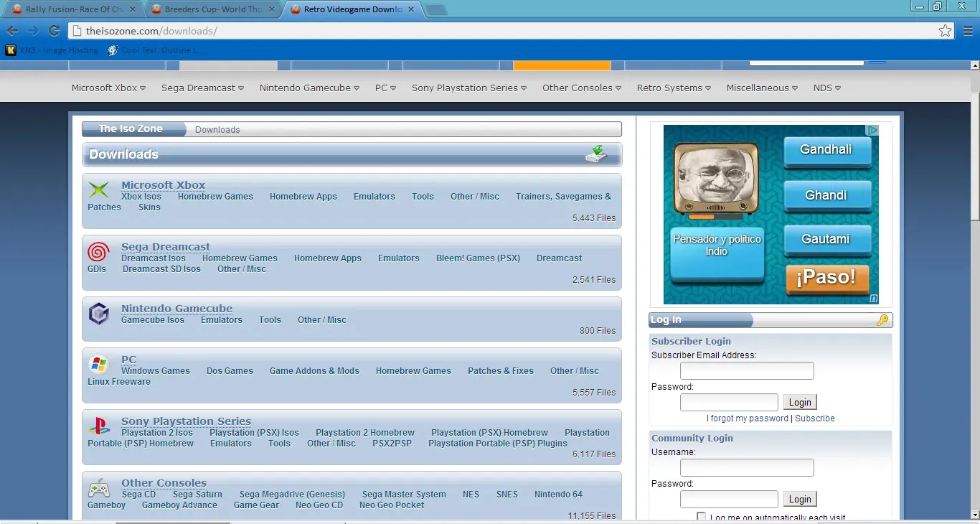Reload the page with the refresh icon
This screenshot has width=980, height=524.
(54, 31)
